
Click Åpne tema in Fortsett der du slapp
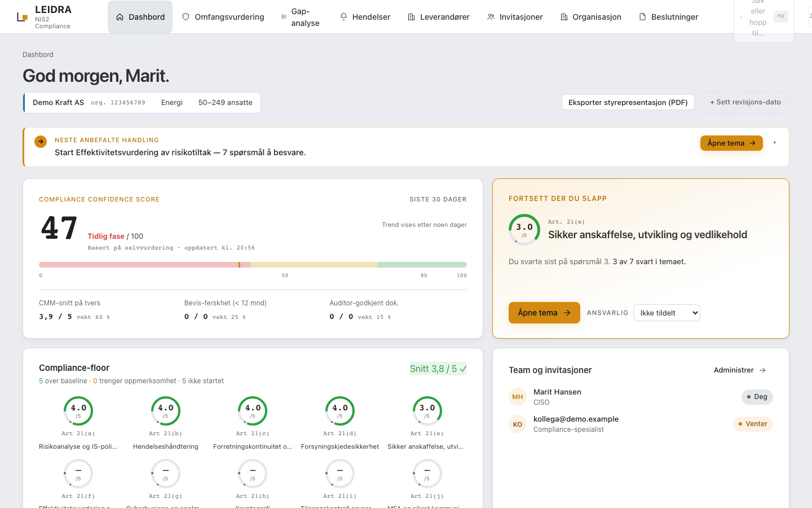point(544,313)
